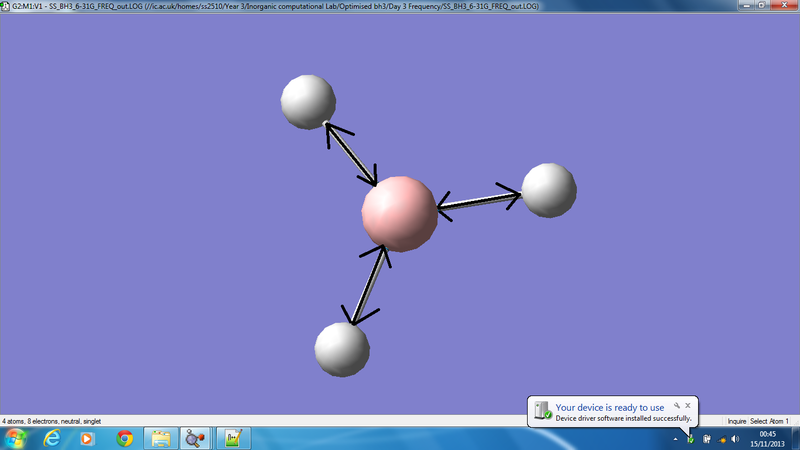
Task: Open the volume control tray icon
Action: [x=735, y=439]
